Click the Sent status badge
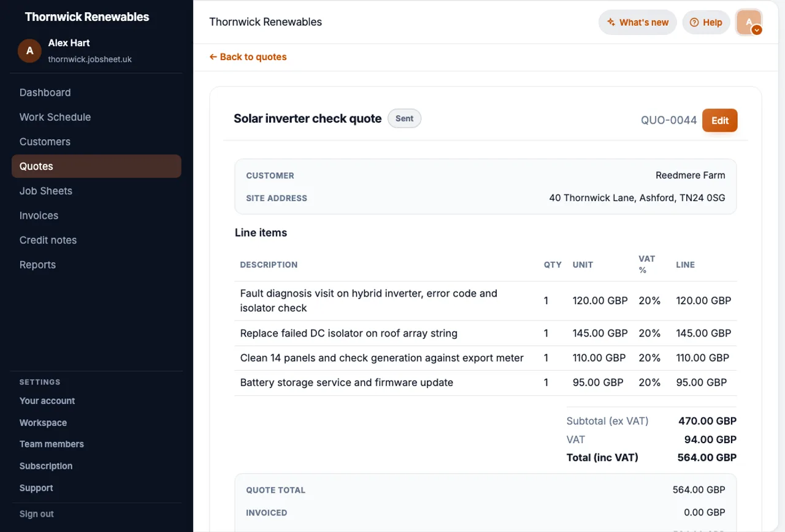Screen dimensions: 785x532 tap(404, 119)
